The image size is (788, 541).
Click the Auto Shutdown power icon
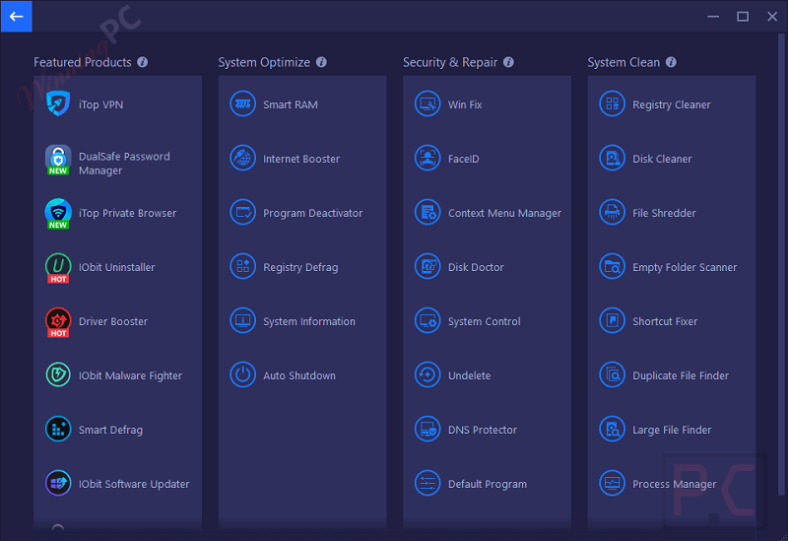(243, 376)
